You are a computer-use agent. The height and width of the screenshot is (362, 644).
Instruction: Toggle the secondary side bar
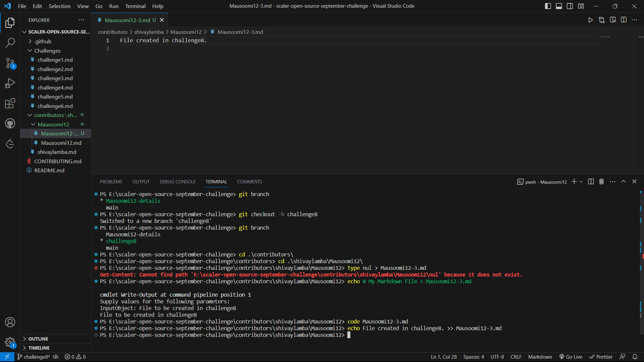pos(570,6)
